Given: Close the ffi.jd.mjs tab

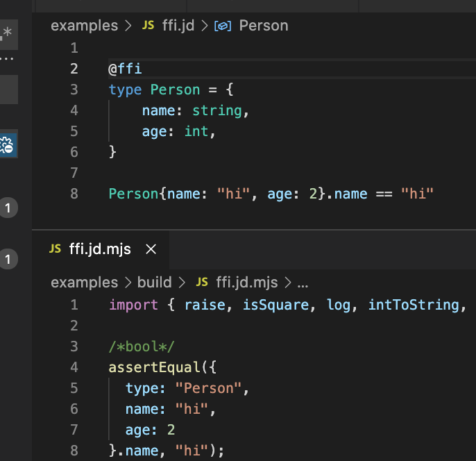Looking at the screenshot, I should tap(151, 249).
